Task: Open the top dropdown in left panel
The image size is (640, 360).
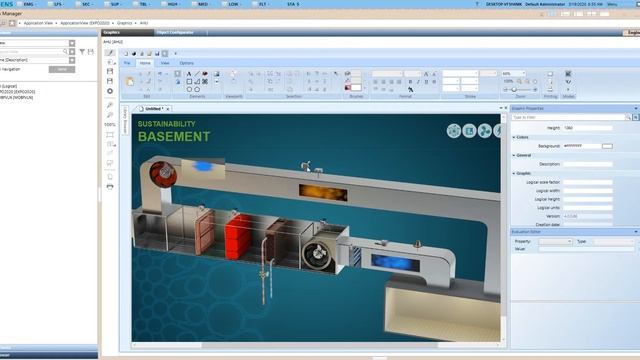Action: pyautogui.click(x=72, y=43)
